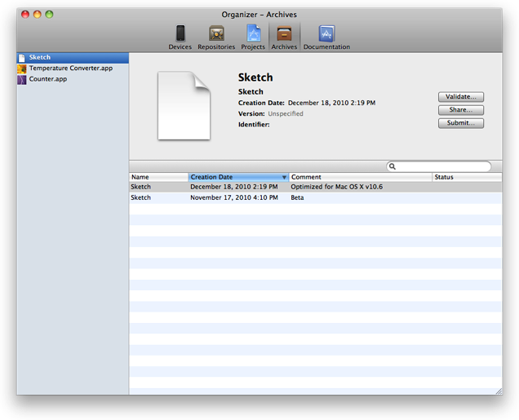This screenshot has height=420, width=519.
Task: Sort by the Comment column header
Action: click(x=359, y=177)
